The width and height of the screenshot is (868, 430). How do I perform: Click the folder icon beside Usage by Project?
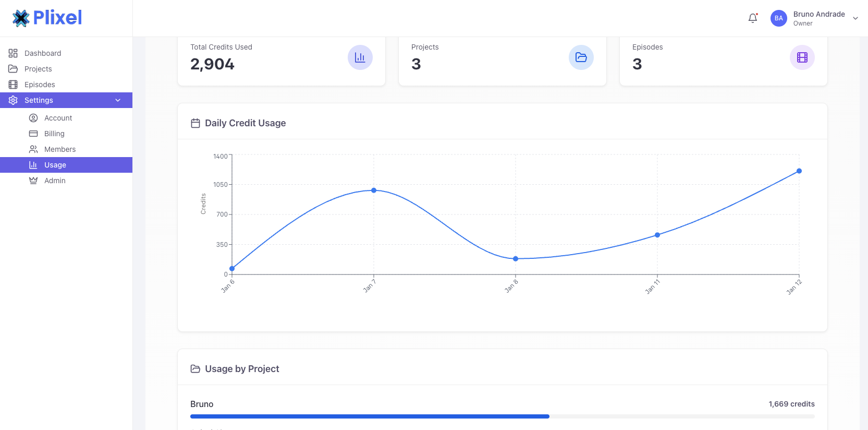[x=195, y=369]
